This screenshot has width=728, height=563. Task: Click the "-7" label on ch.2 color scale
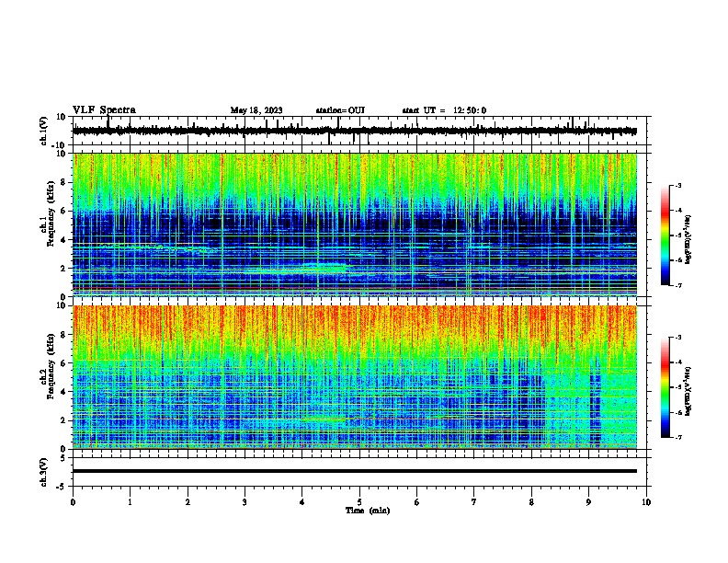677,437
